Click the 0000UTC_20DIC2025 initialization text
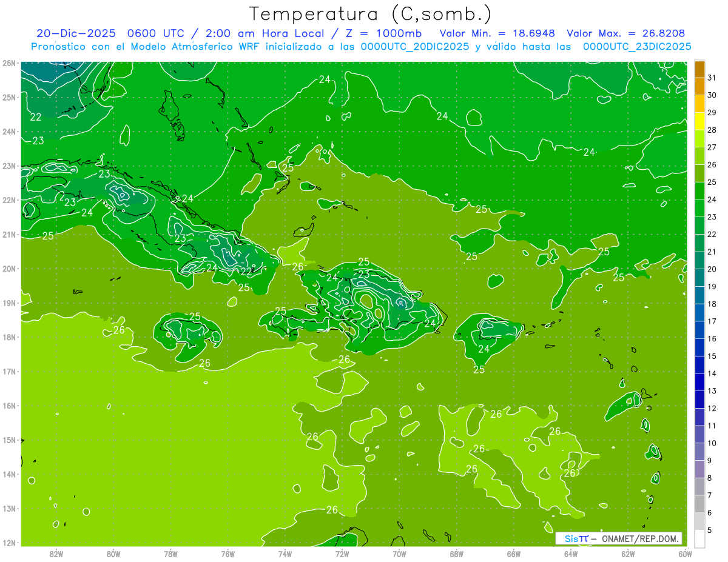 click(414, 47)
